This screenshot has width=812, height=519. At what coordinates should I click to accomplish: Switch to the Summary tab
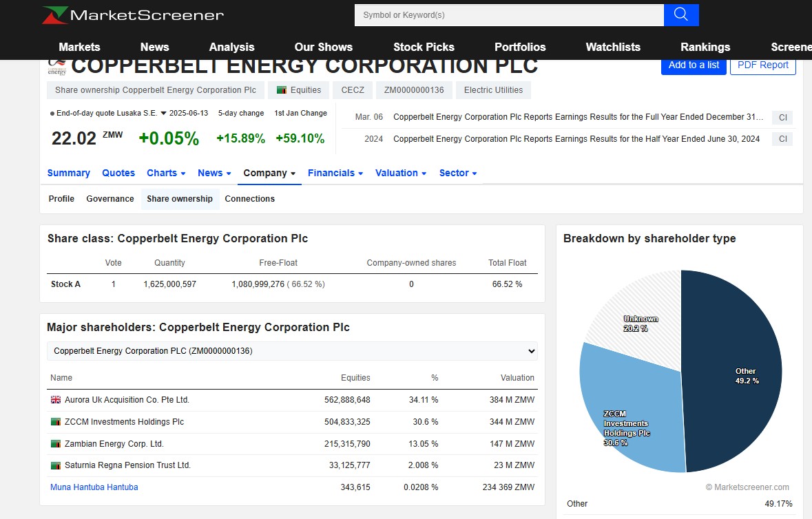(68, 173)
